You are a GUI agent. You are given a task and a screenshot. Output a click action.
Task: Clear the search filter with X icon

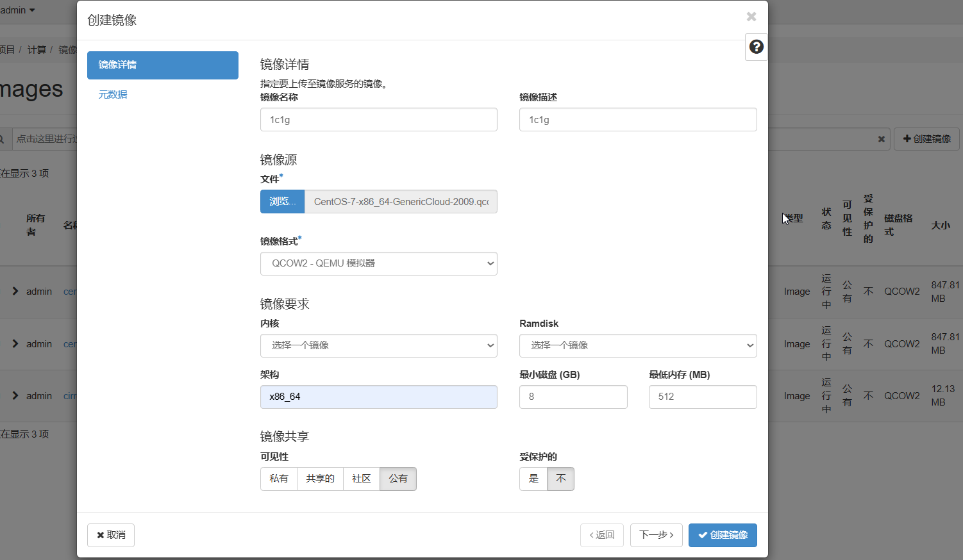click(x=881, y=139)
